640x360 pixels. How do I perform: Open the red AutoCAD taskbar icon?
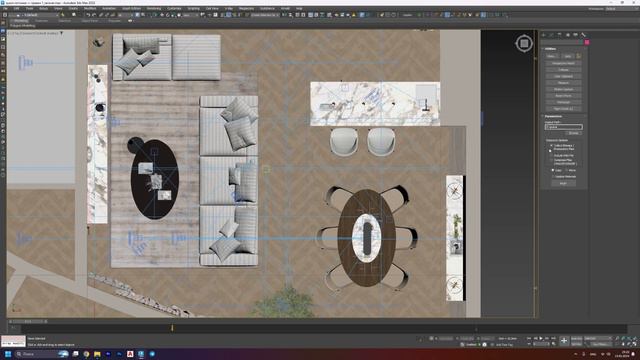130,354
